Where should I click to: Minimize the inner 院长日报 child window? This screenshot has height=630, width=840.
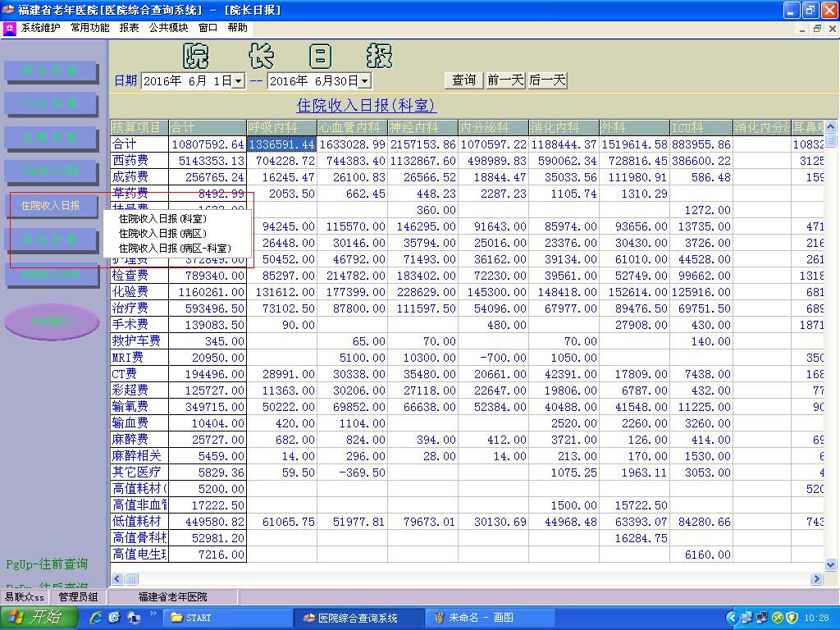click(802, 29)
